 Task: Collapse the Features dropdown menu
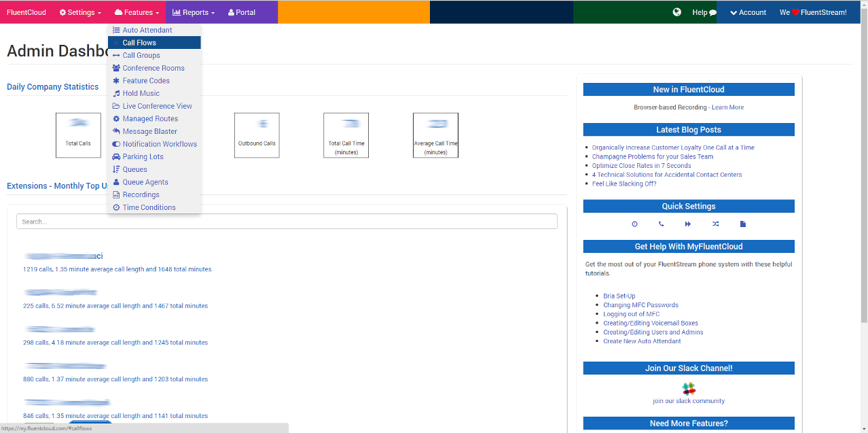pyautogui.click(x=137, y=12)
